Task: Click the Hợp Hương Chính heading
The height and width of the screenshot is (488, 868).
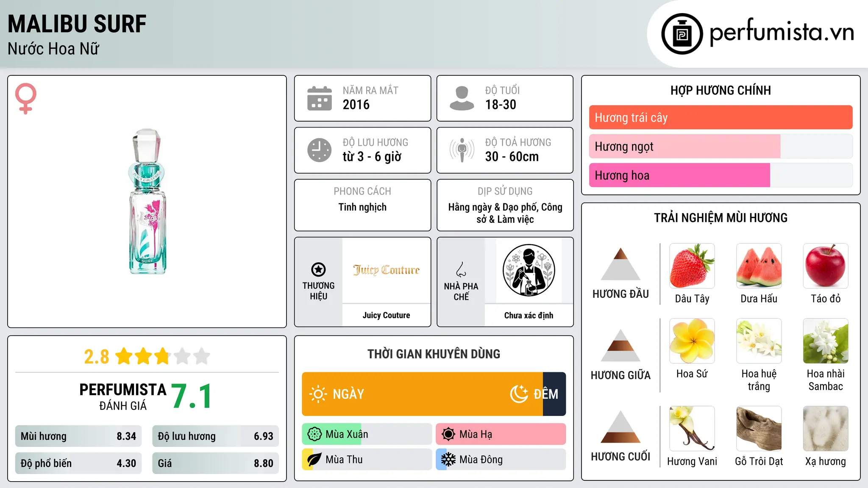Action: point(721,90)
